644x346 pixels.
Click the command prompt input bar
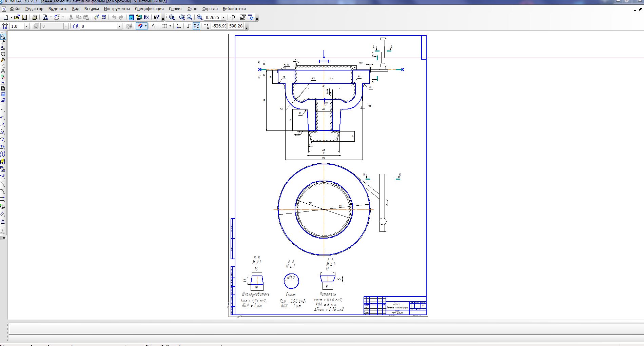point(326,329)
